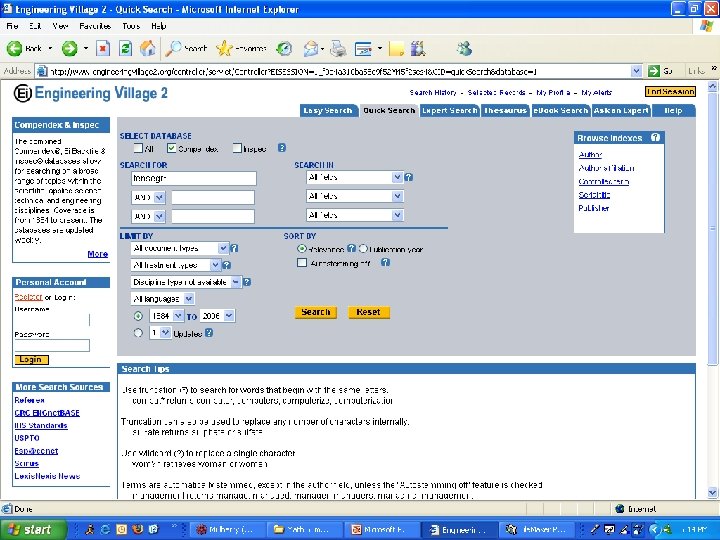The width and height of the screenshot is (720, 540).
Task: Click the yellow folder toolbar icon
Action: (396, 48)
